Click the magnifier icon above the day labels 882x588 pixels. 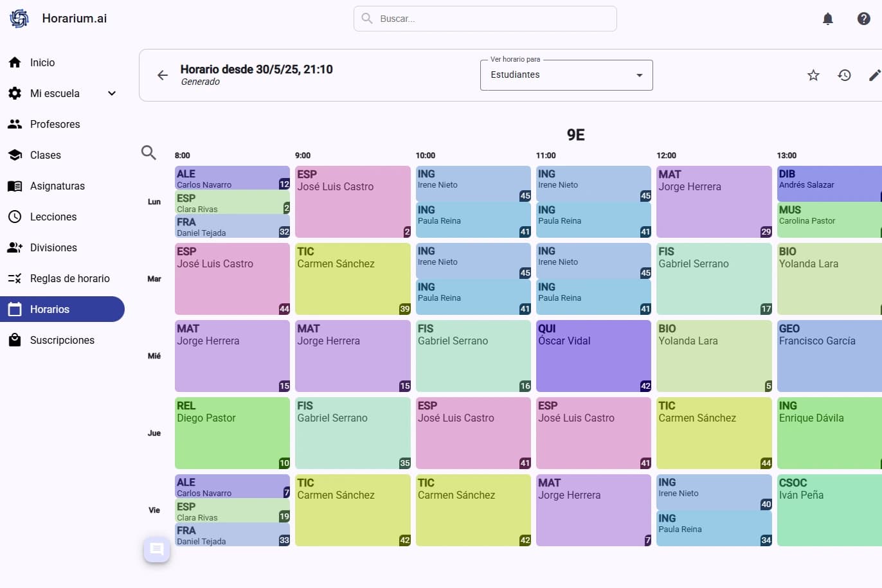tap(148, 152)
